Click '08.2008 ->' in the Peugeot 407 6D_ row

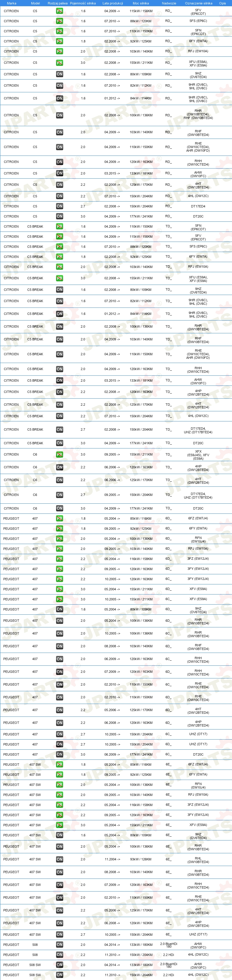[112, 646]
